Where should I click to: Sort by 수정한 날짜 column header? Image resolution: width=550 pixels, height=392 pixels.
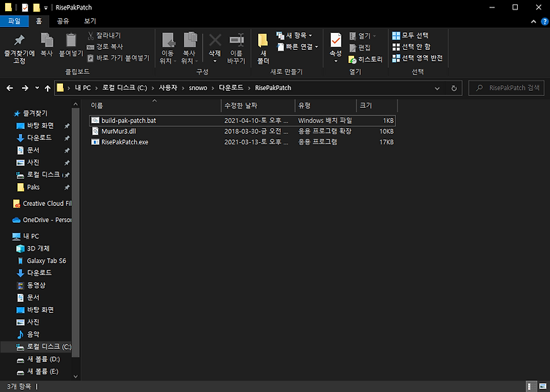point(258,106)
